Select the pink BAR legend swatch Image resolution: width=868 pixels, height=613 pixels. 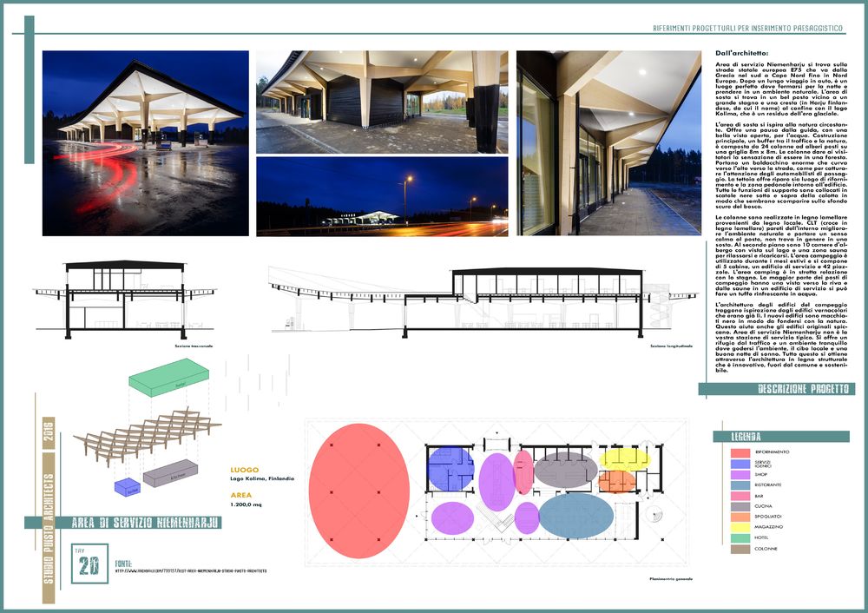pyautogui.click(x=740, y=496)
